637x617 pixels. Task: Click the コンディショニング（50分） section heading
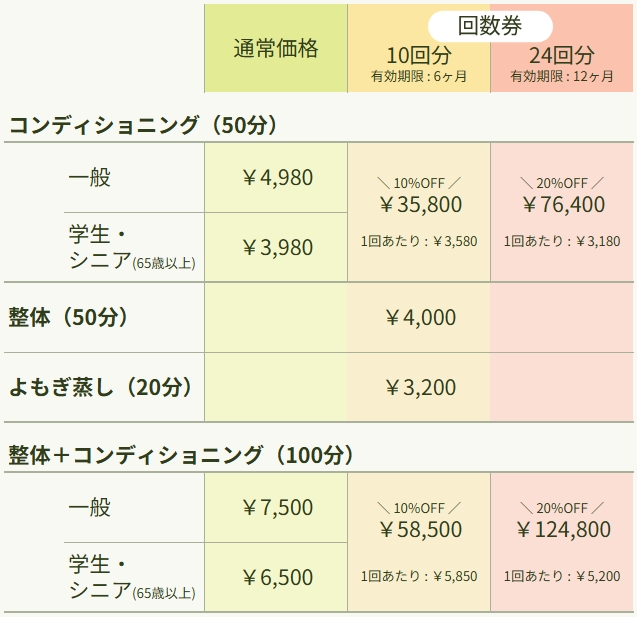pyautogui.click(x=143, y=125)
